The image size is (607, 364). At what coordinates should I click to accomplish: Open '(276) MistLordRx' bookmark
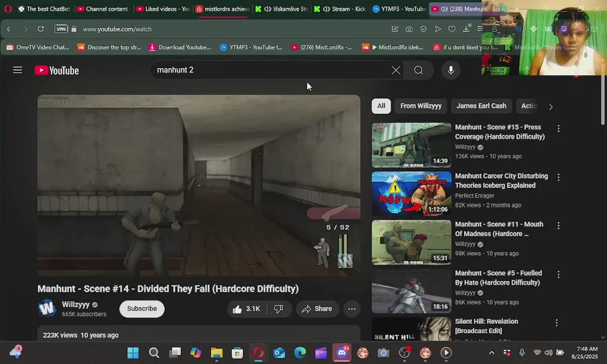tap(321, 47)
